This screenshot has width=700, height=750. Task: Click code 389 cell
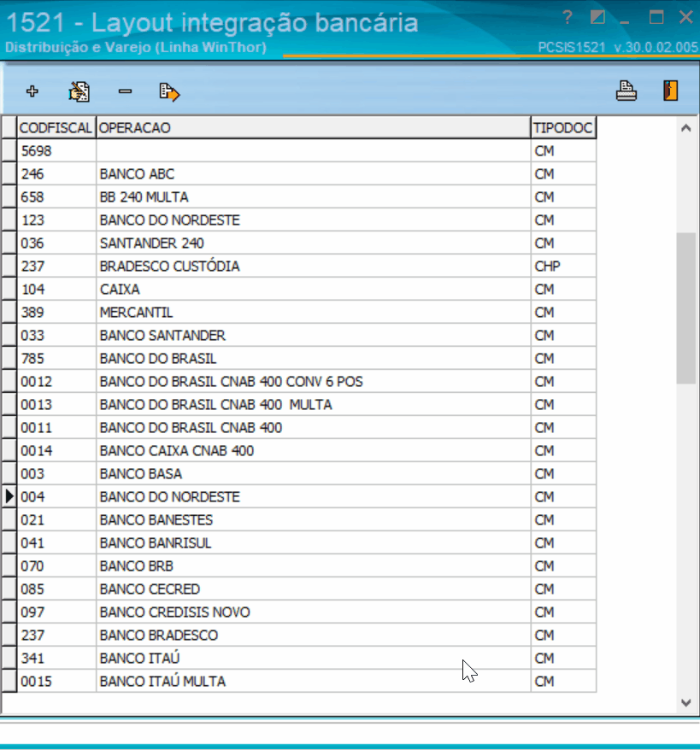point(56,313)
